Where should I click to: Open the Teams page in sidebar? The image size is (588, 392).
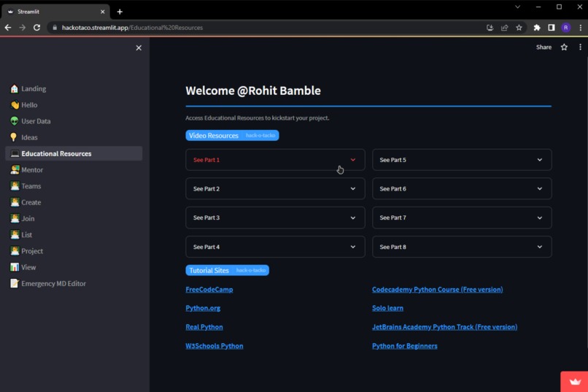pos(74,186)
